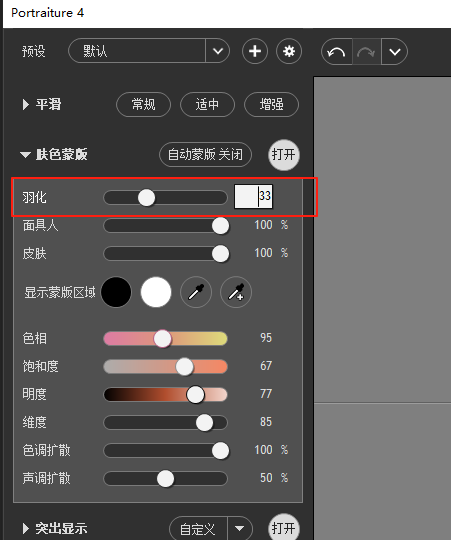Toggle 自动蒙版 关闭 button
Image resolution: width=451 pixels, height=540 pixels.
(206, 154)
